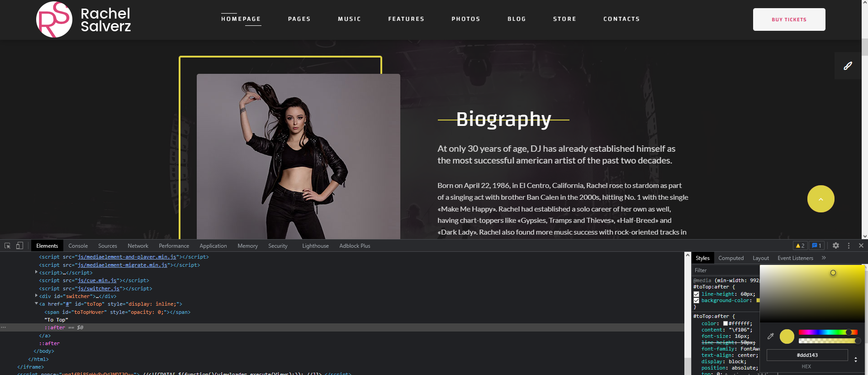This screenshot has height=375, width=868.
Task: Open the CONTACTS nav item
Action: [621, 19]
